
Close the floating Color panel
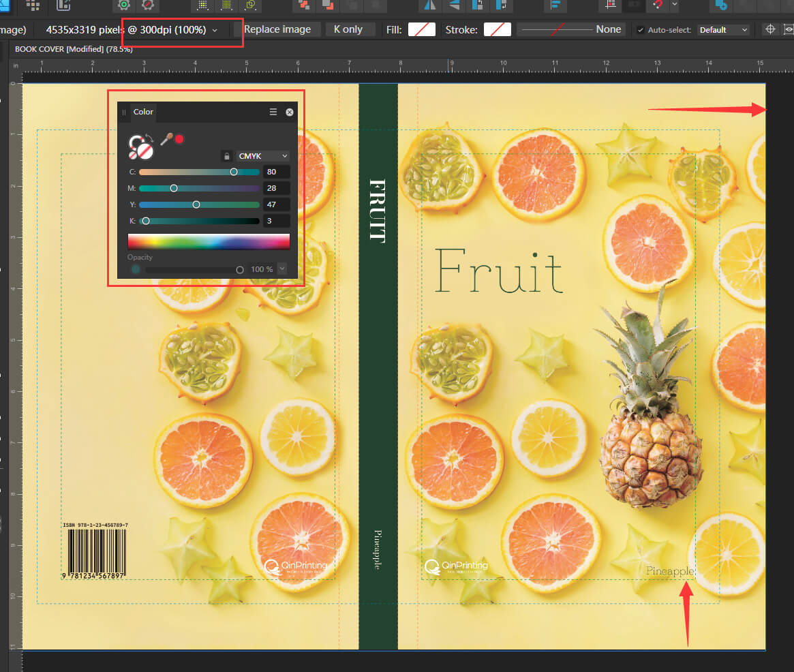click(x=290, y=112)
